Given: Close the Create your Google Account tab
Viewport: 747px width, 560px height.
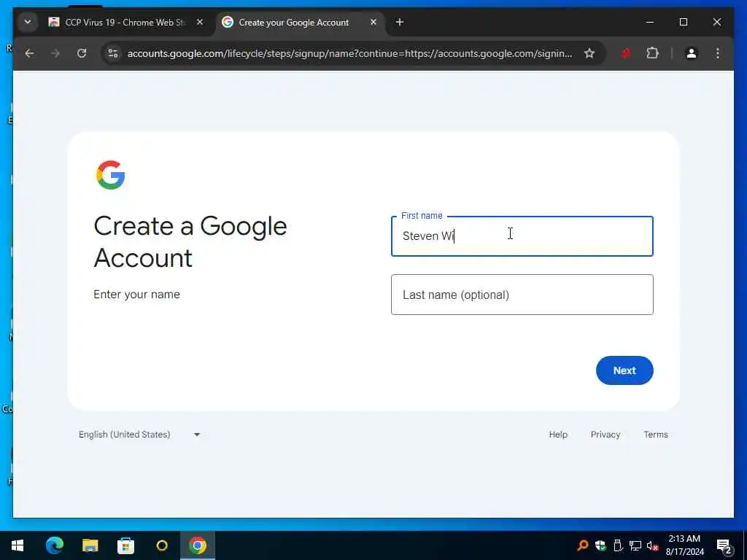Looking at the screenshot, I should [x=373, y=23].
